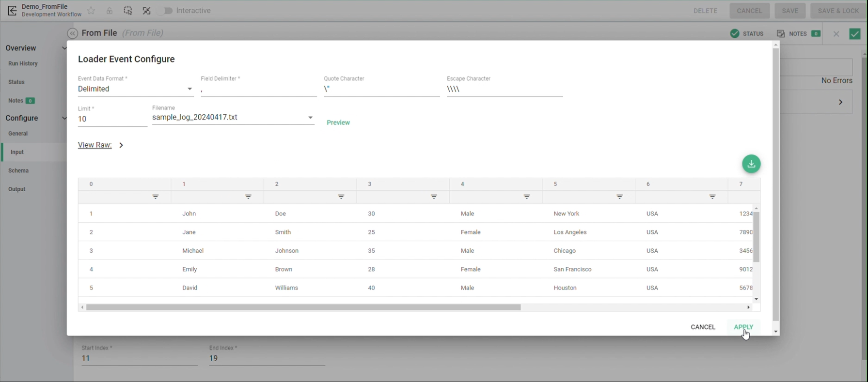The height and width of the screenshot is (382, 868).
Task: Click the fit-to-screen arrows icon in toolbar
Action: (x=147, y=11)
